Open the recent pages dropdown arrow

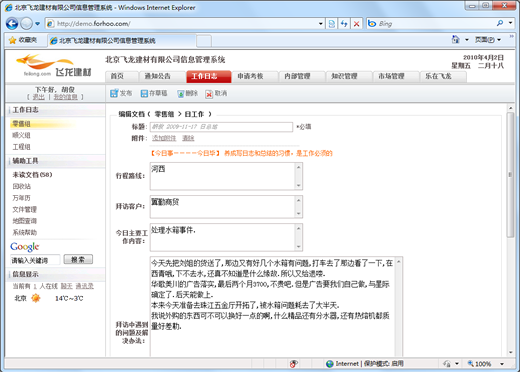pyautogui.click(x=37, y=24)
